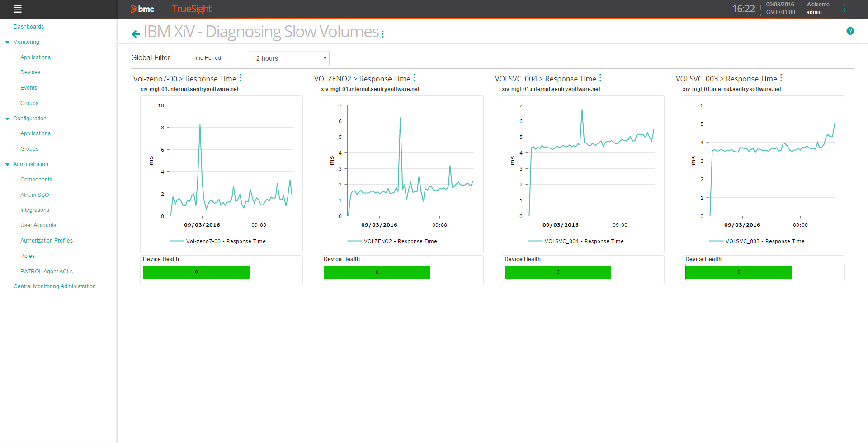Open the dashboard title action menu dots
868x443 pixels.
click(x=382, y=33)
